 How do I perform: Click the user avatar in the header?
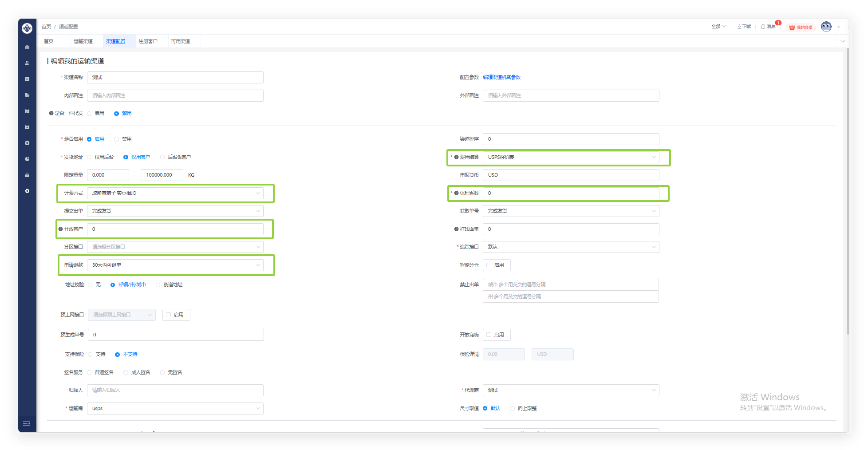click(826, 27)
